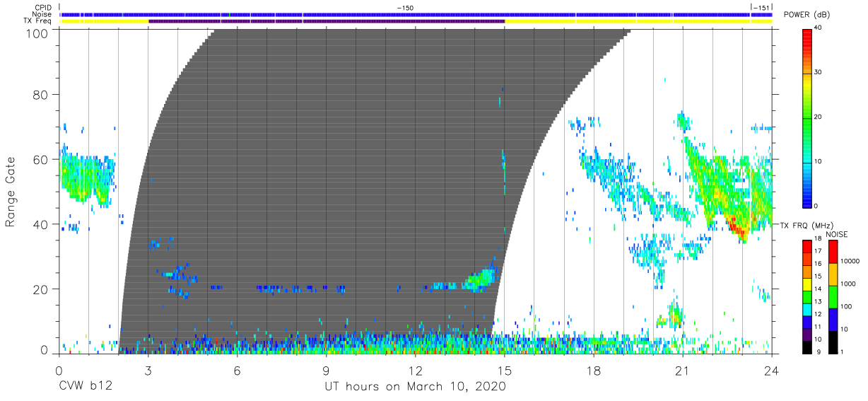Select the '-151' CPID value label
868x401 pixels.
762,8
